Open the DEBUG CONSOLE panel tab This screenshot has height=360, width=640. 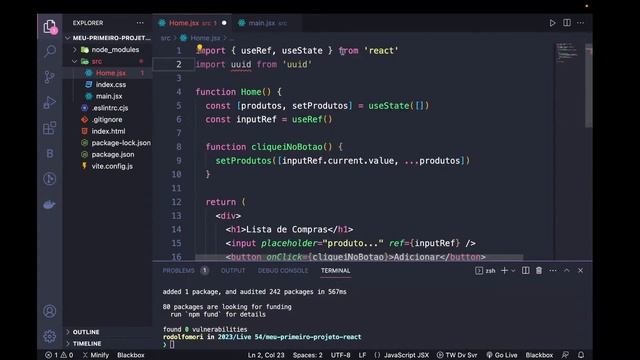(x=283, y=271)
